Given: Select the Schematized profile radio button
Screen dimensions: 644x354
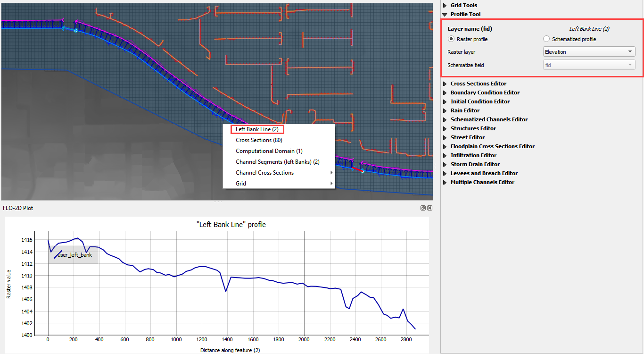Looking at the screenshot, I should click(x=546, y=39).
